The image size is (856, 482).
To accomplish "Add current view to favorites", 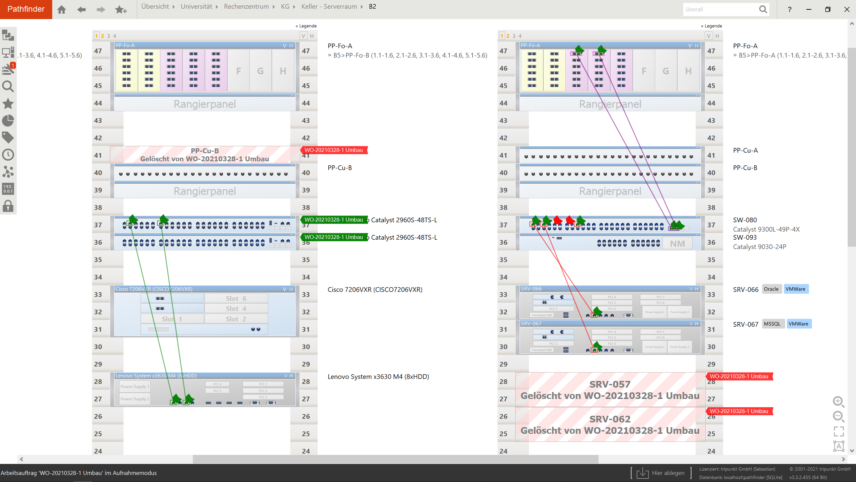I will 120,9.
